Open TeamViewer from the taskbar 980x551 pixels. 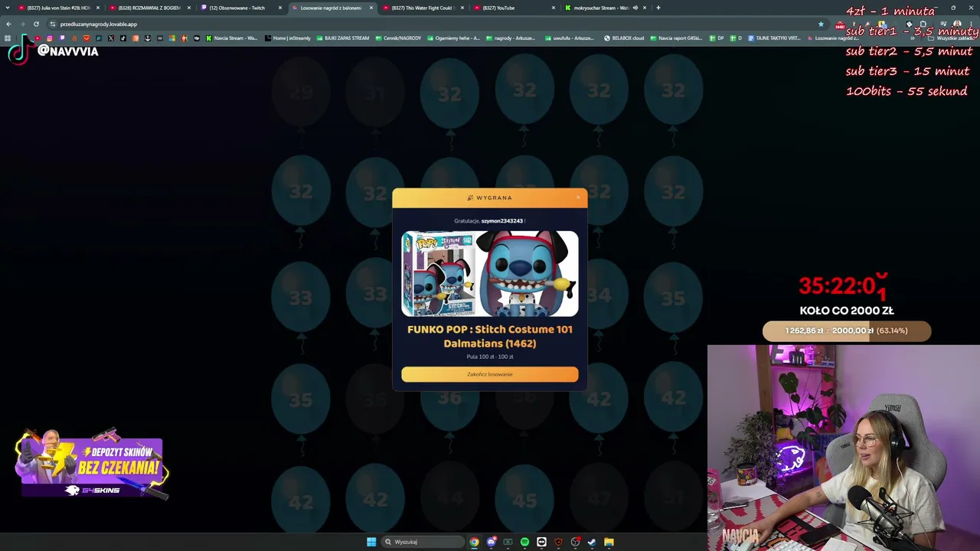541,542
